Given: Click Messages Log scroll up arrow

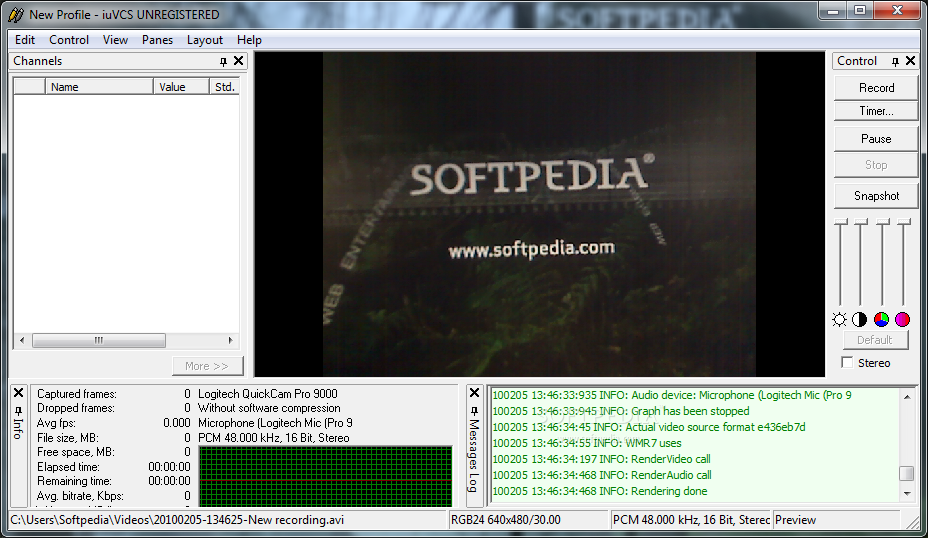Looking at the screenshot, I should click(907, 397).
